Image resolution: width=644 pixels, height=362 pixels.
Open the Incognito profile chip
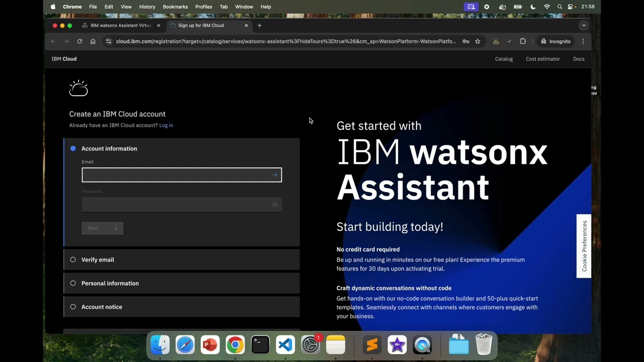pos(556,41)
